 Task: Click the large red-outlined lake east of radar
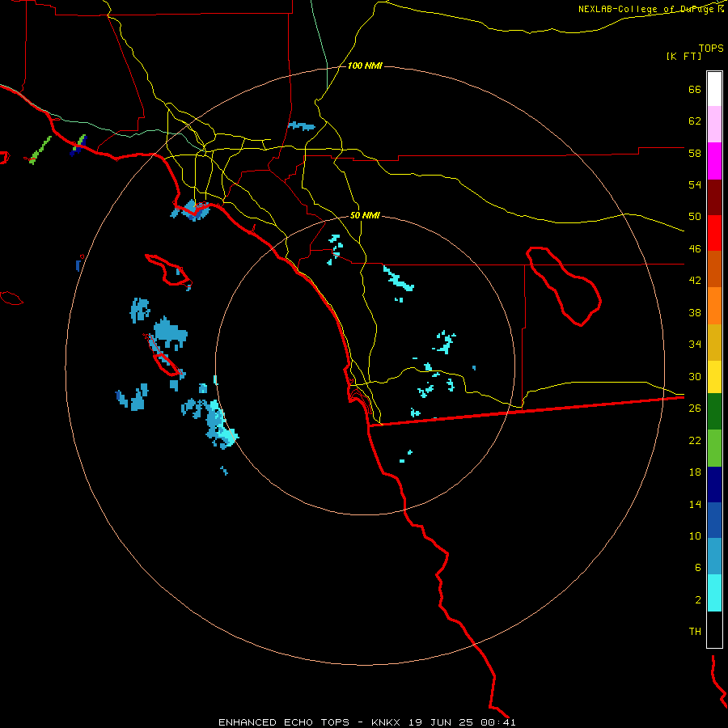click(x=564, y=286)
